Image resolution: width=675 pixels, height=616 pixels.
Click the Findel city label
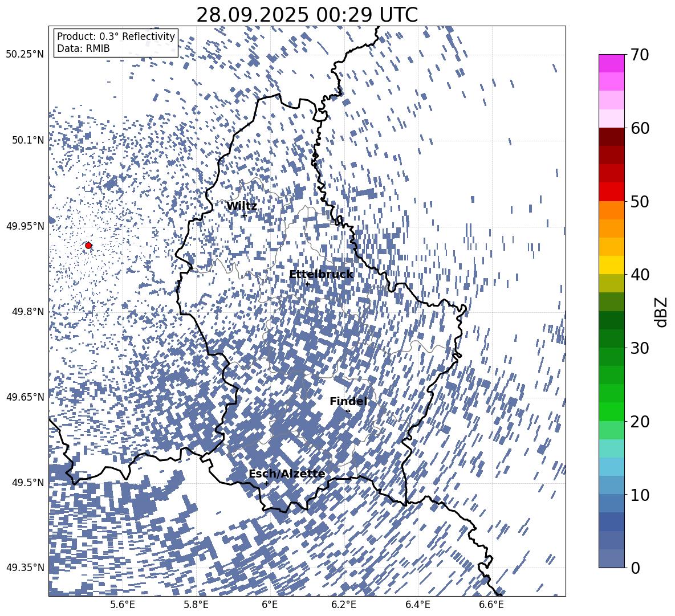point(348,401)
